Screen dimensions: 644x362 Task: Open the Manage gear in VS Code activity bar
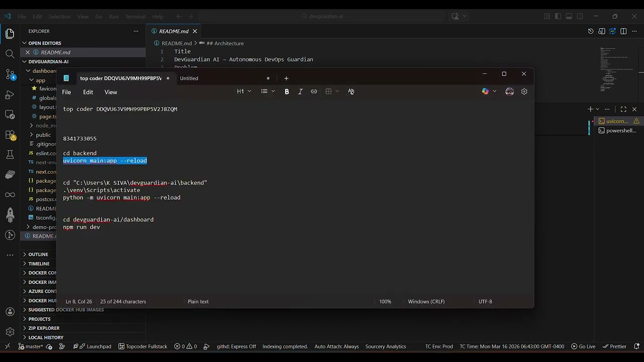[x=10, y=332]
